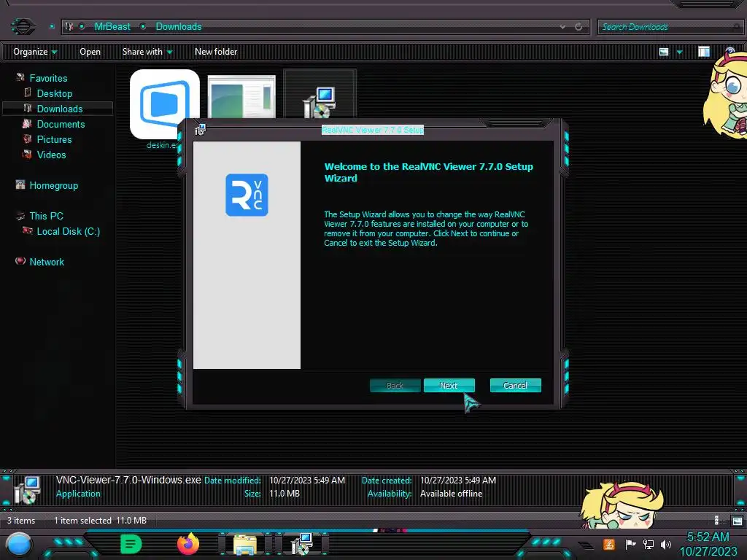The height and width of the screenshot is (560, 747).
Task: Click the 11.0 MB size value in details pane
Action: point(285,494)
